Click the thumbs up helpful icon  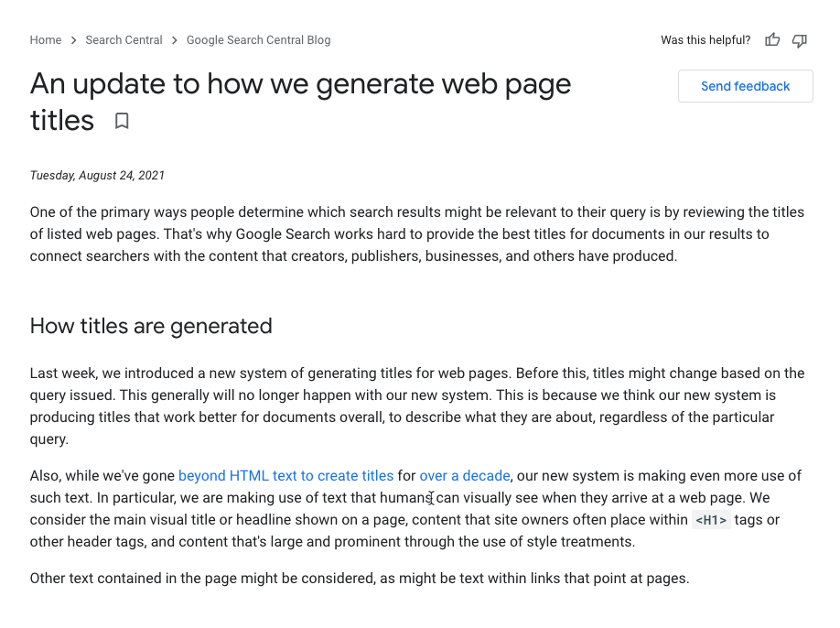click(772, 40)
